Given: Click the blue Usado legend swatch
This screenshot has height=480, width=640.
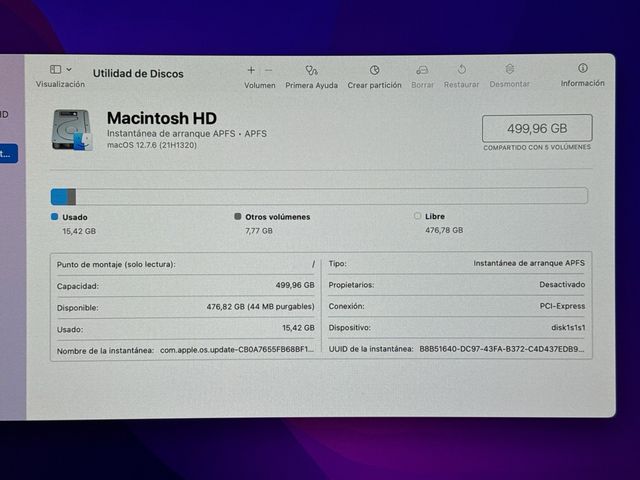Looking at the screenshot, I should click(x=55, y=217).
